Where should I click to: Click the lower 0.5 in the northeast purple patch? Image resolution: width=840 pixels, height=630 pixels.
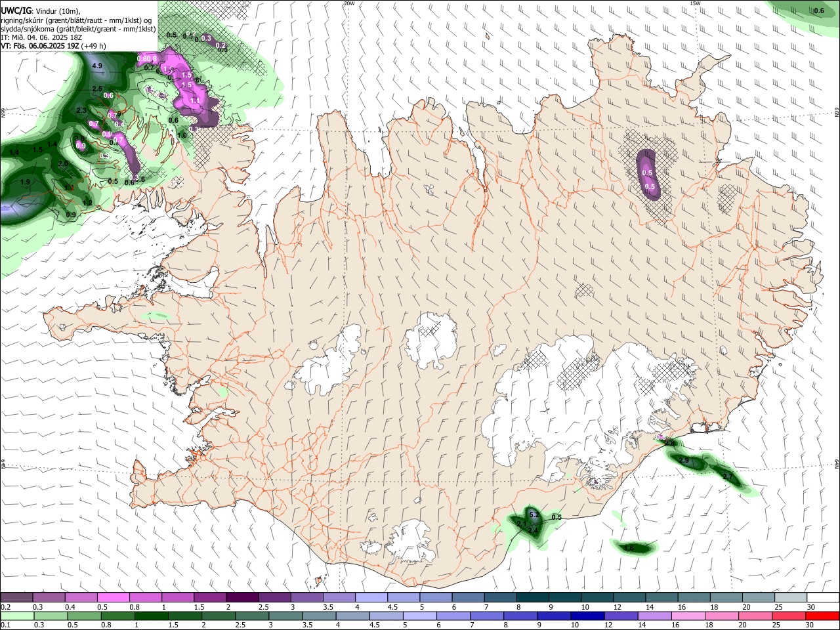[650, 187]
